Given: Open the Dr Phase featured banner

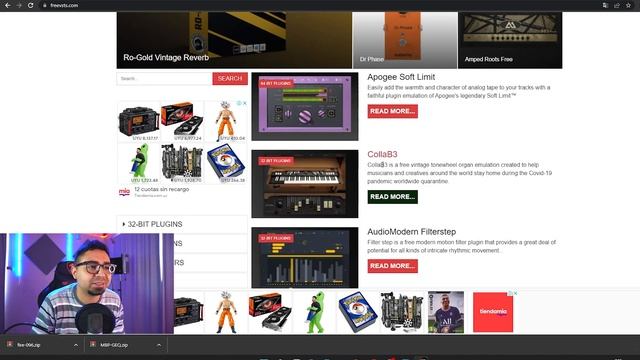Looking at the screenshot, I should 405,40.
